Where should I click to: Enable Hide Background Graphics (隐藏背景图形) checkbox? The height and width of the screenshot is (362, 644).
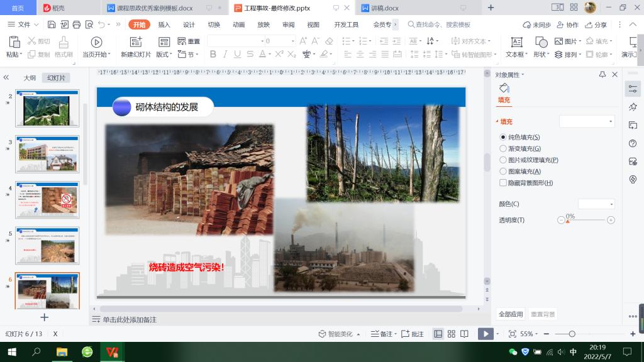pyautogui.click(x=503, y=183)
